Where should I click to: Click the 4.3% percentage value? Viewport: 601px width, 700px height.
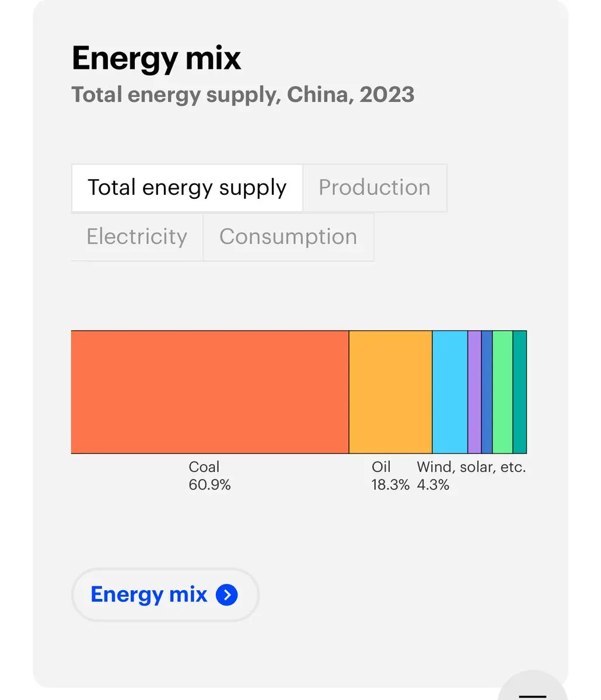(433, 485)
